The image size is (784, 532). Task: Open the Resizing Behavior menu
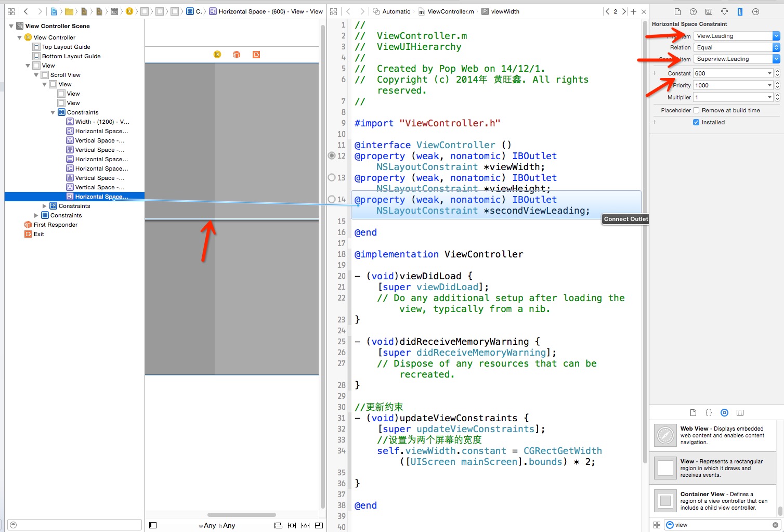319,525
